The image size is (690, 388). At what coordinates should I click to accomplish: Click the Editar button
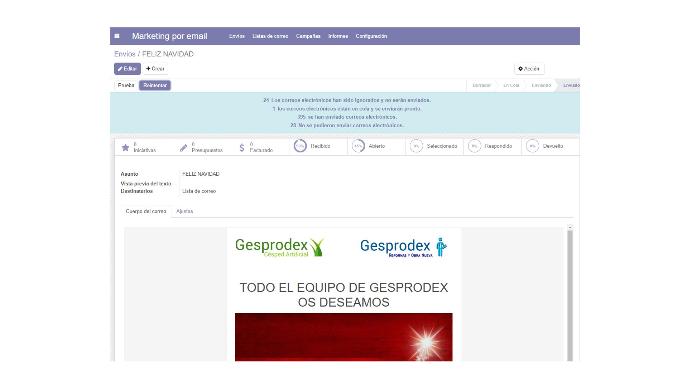tap(127, 69)
